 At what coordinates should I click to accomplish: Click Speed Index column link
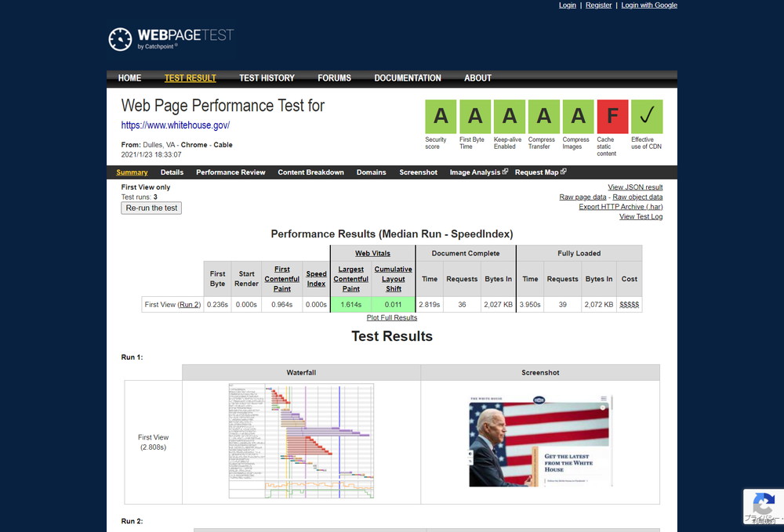pyautogui.click(x=316, y=279)
